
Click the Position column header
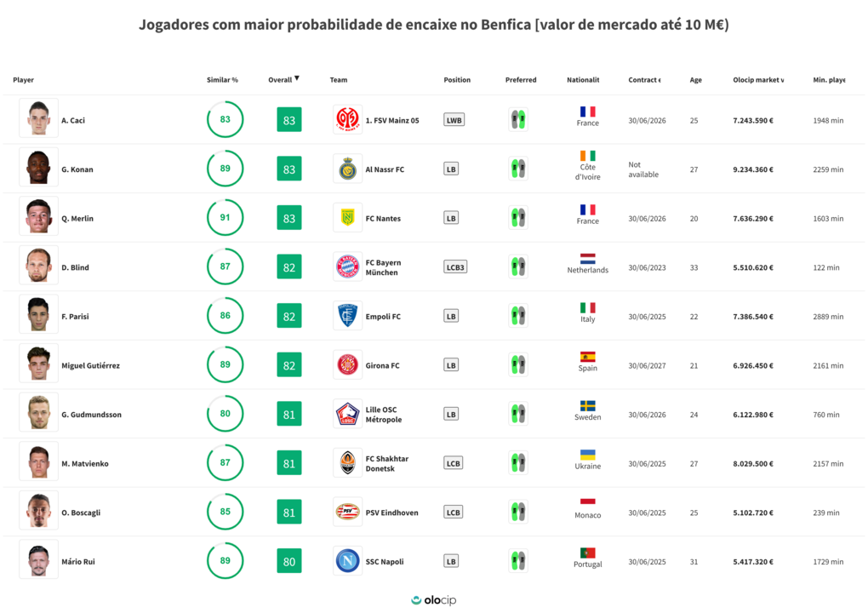click(x=457, y=80)
